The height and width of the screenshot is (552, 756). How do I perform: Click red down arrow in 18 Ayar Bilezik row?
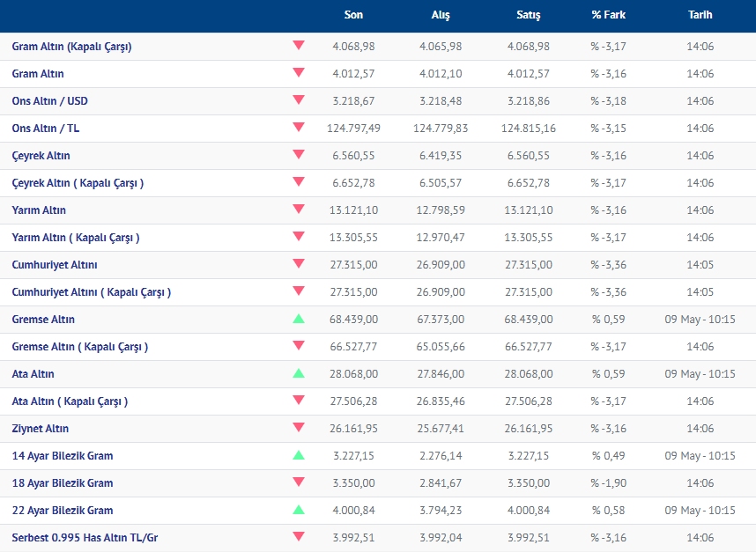point(299,482)
